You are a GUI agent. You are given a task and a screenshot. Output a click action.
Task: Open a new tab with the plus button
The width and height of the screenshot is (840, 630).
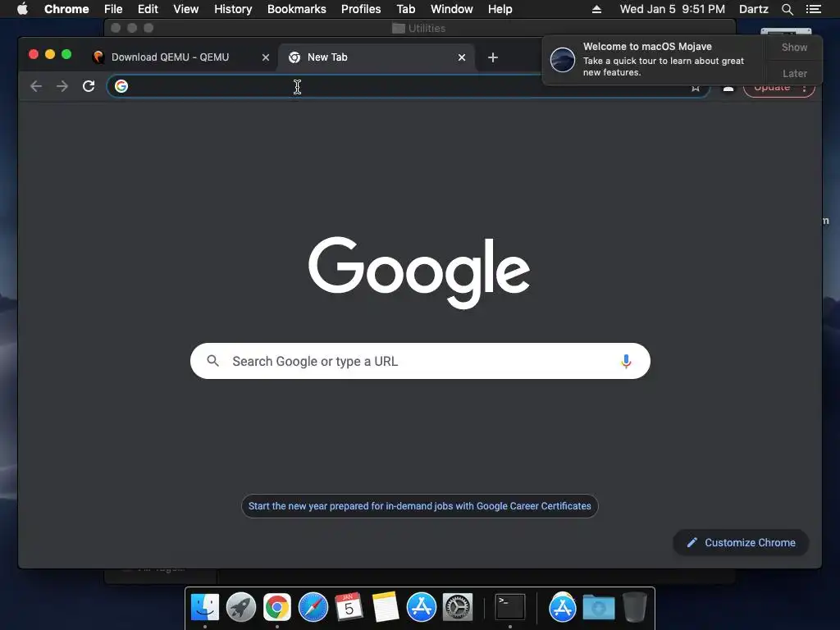point(493,57)
